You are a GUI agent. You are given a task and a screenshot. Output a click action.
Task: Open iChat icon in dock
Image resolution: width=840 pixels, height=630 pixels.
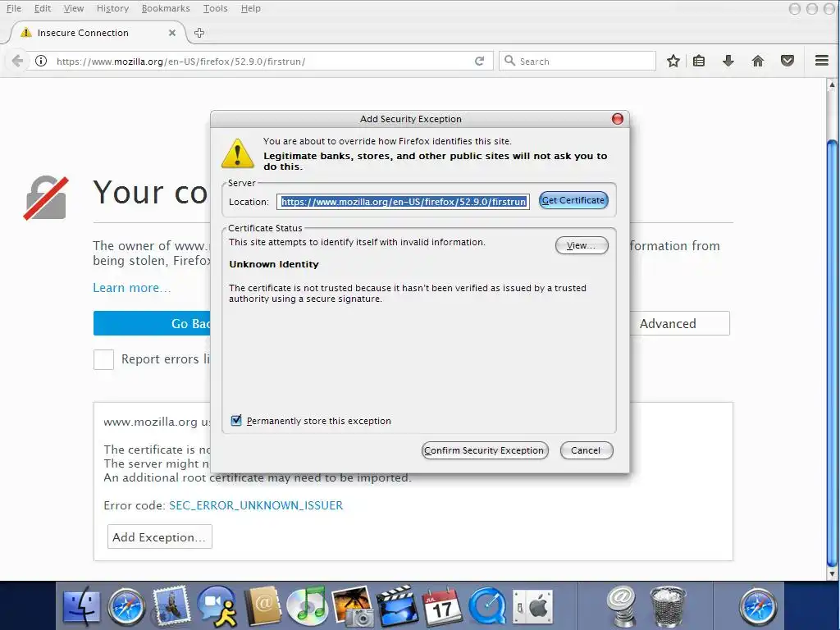[x=217, y=606]
